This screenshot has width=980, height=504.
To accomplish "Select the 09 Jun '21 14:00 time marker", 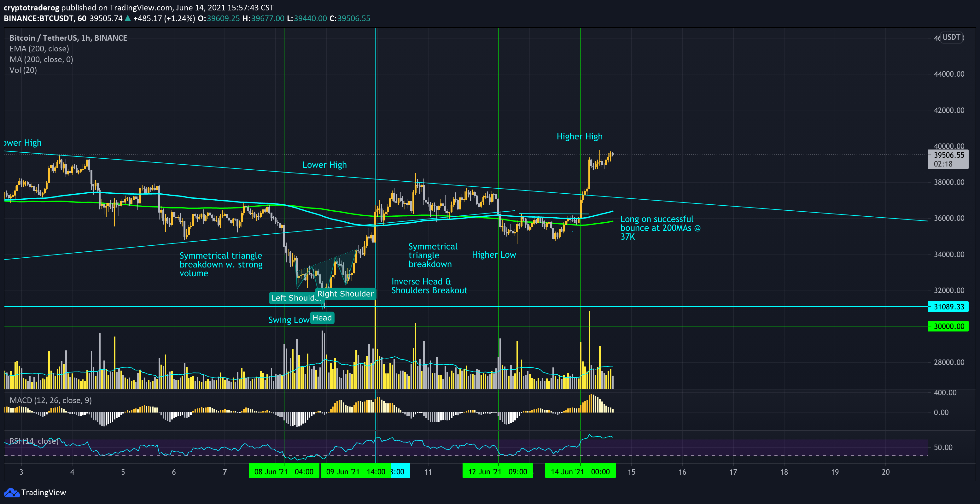I will click(x=356, y=472).
